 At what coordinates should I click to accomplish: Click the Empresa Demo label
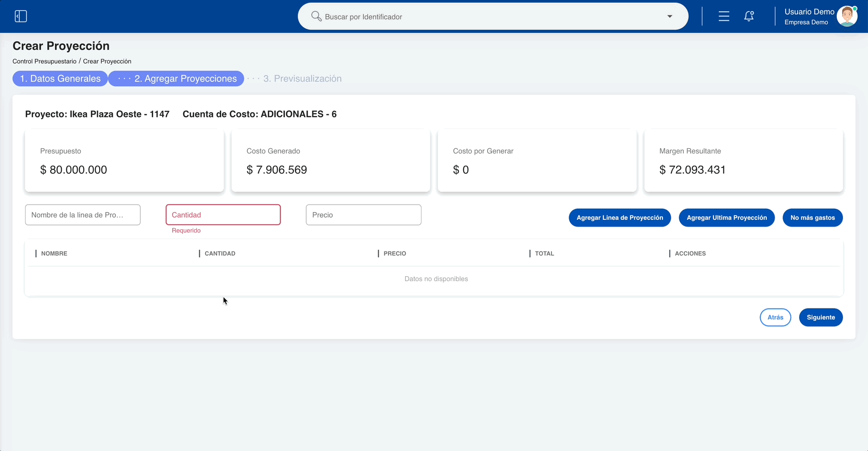coord(806,22)
